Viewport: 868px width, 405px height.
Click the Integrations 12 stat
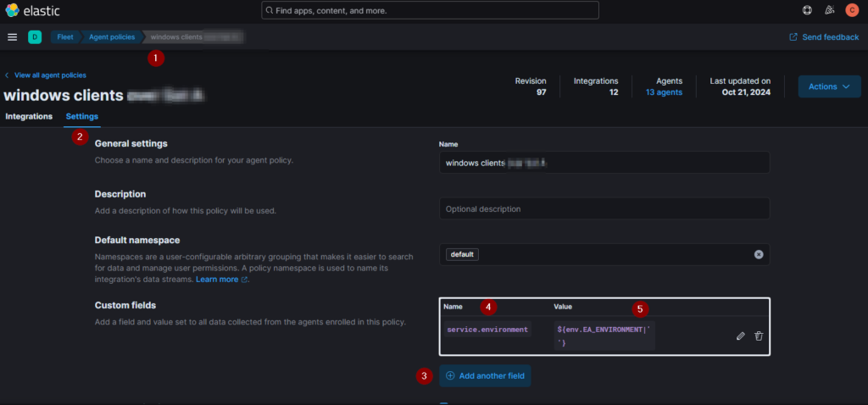pos(596,86)
